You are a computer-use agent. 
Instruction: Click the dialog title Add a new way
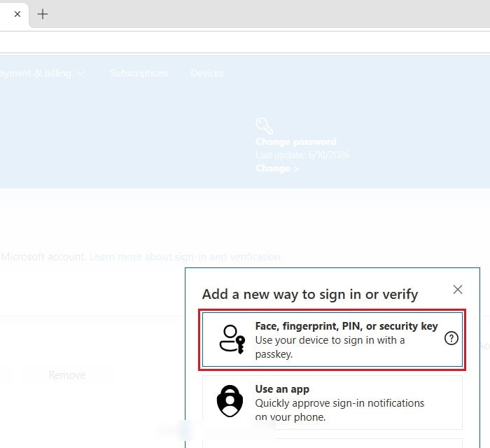(x=310, y=294)
